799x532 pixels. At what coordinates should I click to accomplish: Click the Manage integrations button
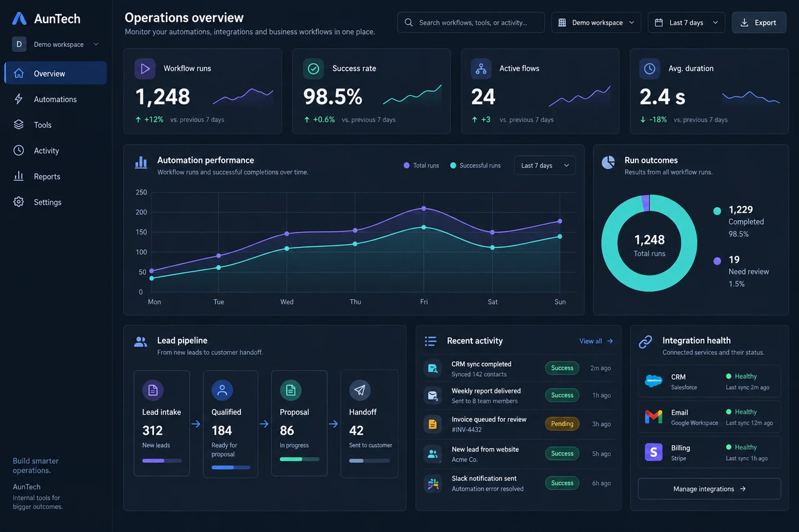pyautogui.click(x=709, y=489)
